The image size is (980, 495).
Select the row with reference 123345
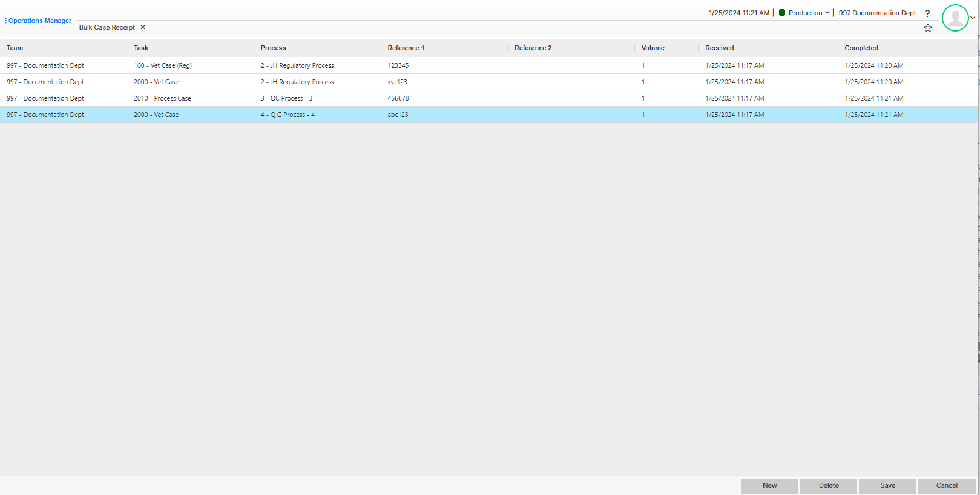click(398, 65)
